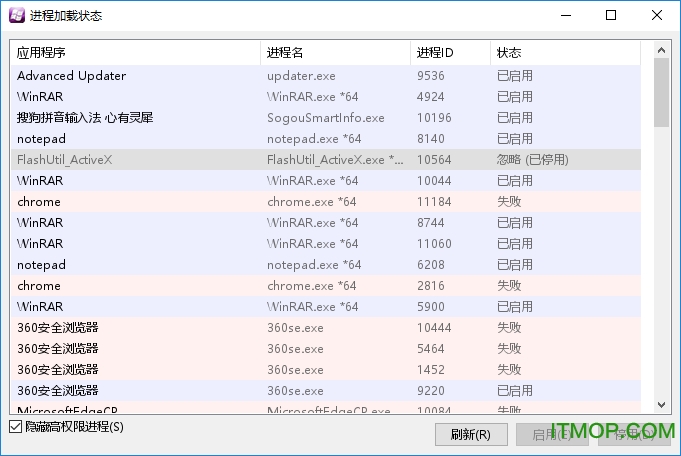Click the 启用(E) button
The image size is (681, 456).
[x=552, y=434]
